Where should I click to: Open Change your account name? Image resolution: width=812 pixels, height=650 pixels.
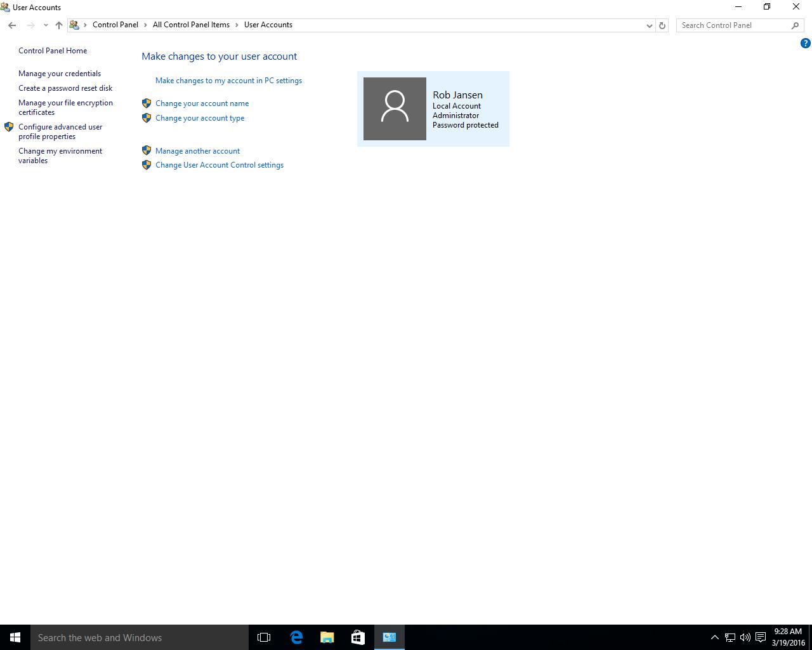click(202, 103)
